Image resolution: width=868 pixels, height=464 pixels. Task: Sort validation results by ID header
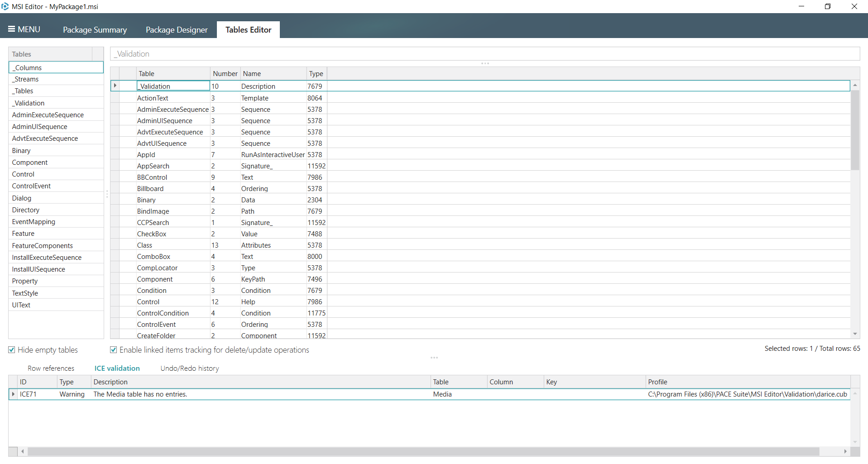pos(38,382)
